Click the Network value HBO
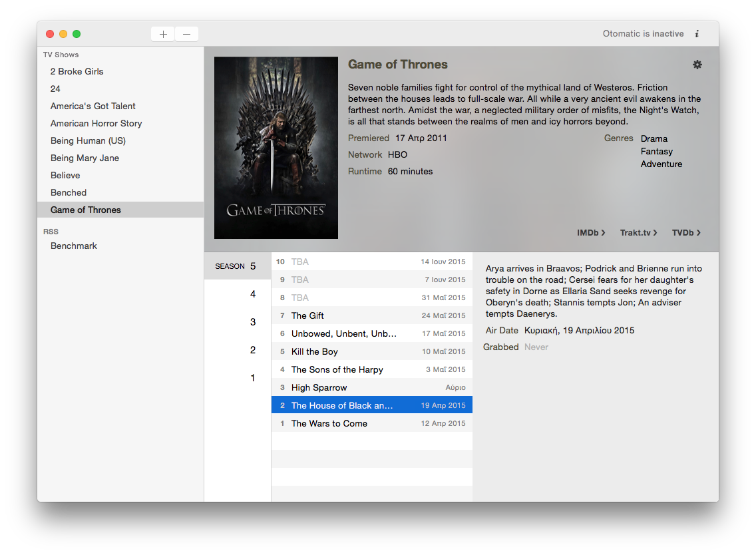The width and height of the screenshot is (756, 555). pyautogui.click(x=397, y=155)
